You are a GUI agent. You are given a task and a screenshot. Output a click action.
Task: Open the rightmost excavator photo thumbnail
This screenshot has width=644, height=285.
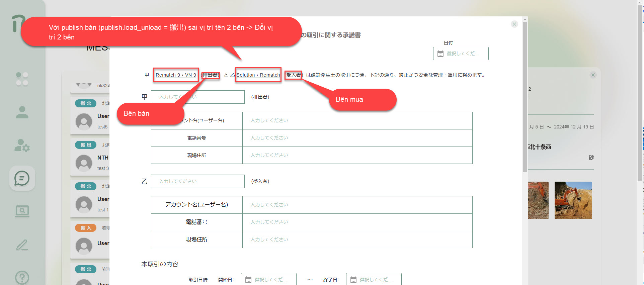click(x=573, y=200)
